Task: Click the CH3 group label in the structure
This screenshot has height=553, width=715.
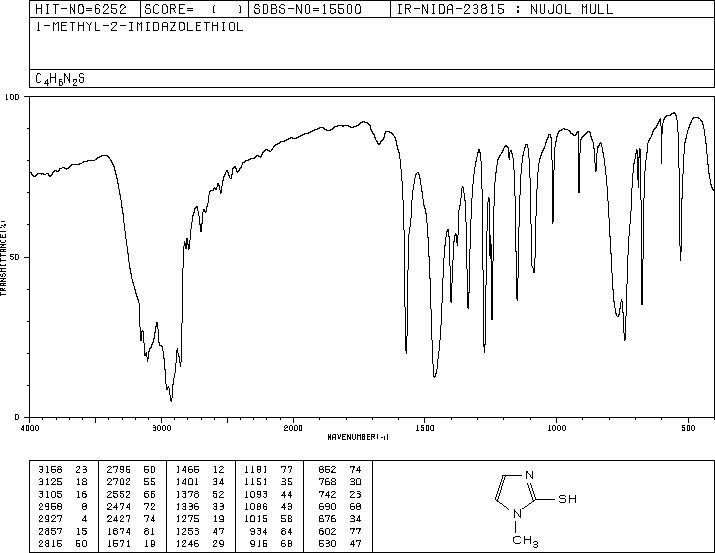Action: click(525, 541)
